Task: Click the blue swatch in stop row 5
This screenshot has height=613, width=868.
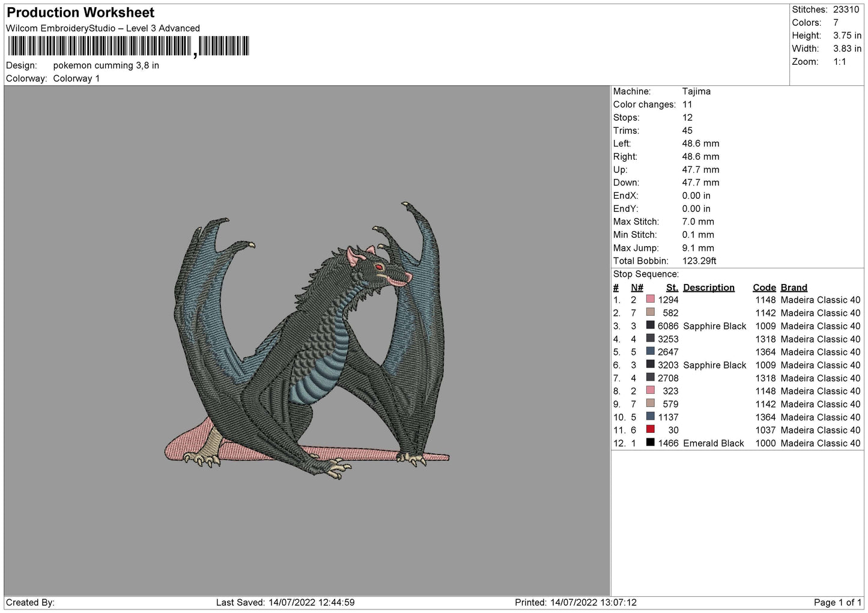Action: click(650, 351)
